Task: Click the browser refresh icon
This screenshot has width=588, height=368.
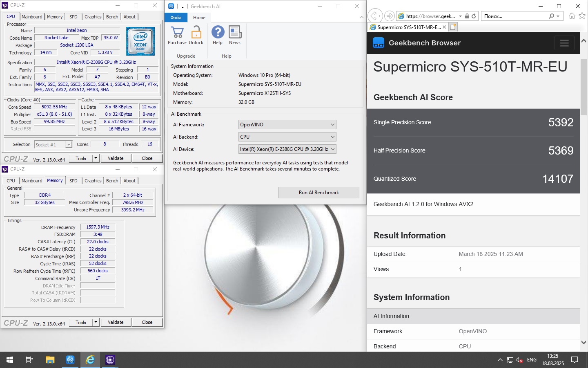Action: (x=474, y=16)
